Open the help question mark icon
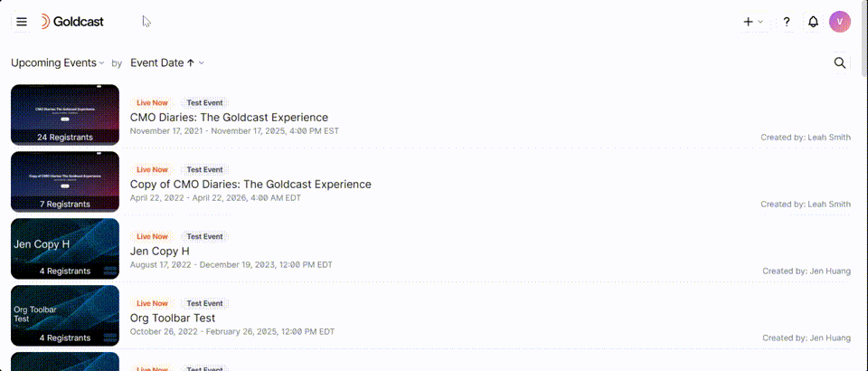Image resolution: width=868 pixels, height=371 pixels. [x=787, y=22]
